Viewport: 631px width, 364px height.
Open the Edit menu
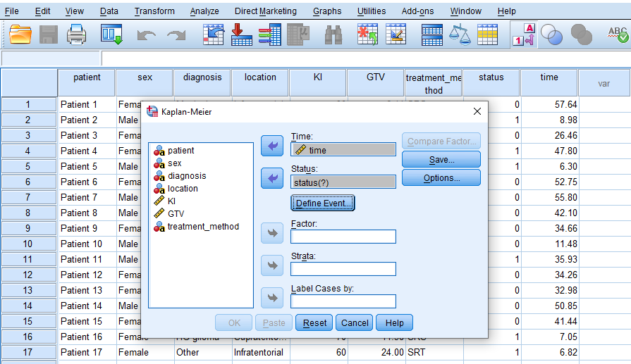(x=43, y=11)
